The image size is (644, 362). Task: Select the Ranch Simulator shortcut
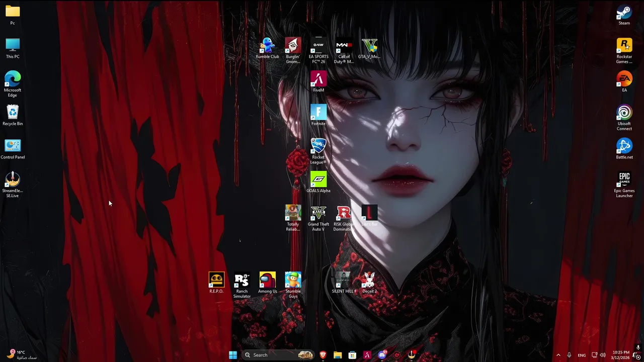(242, 286)
